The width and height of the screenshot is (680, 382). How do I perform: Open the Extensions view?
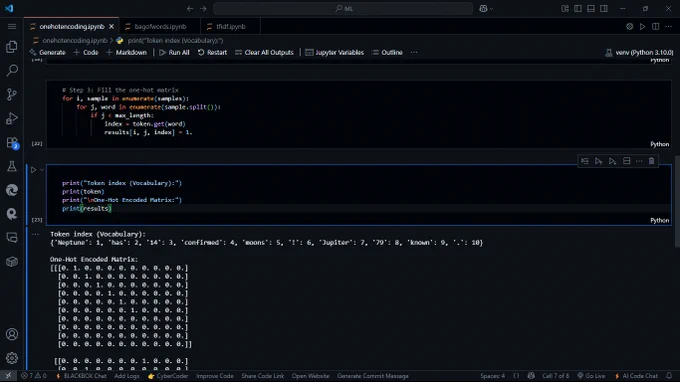click(x=12, y=142)
